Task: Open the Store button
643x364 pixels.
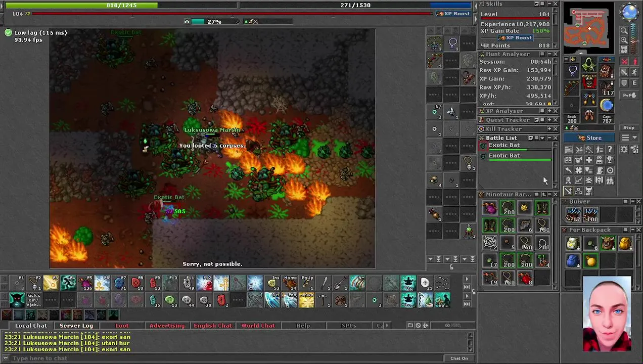Action: [x=589, y=138]
